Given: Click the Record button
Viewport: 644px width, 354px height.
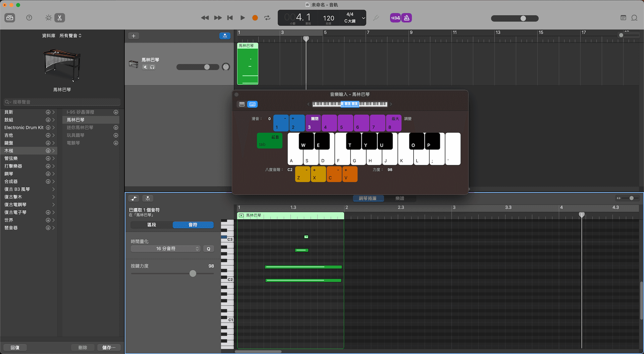Looking at the screenshot, I should click(x=255, y=18).
